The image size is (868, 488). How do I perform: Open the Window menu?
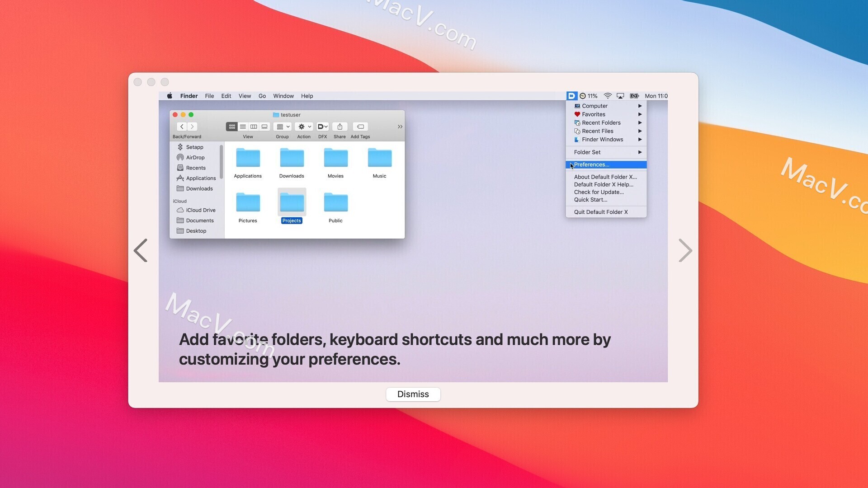[x=283, y=96]
